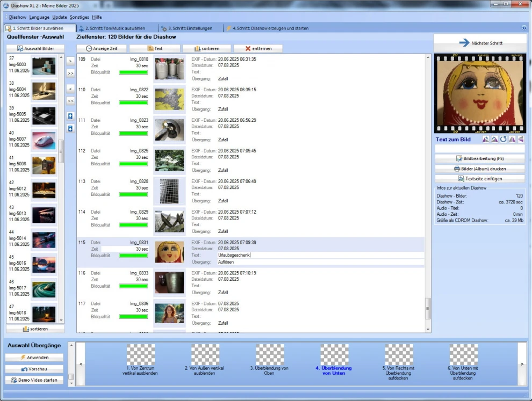This screenshot has height=401, width=532.
Task: Click the Auswahl Übergänge panel up arrow
Action: coord(71,345)
